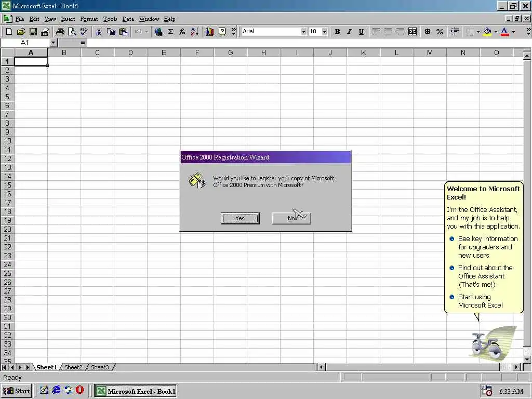Expand More Buttons on the Standard toolbar

233,32
